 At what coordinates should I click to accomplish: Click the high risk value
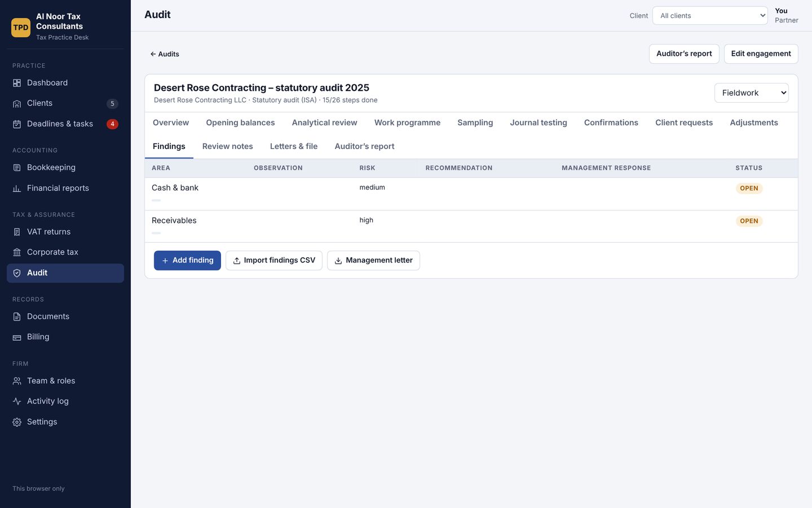[367, 220]
